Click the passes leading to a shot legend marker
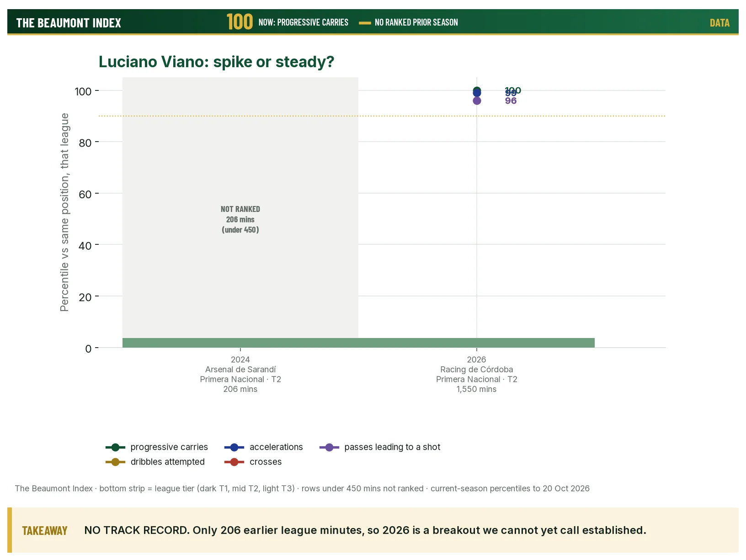The height and width of the screenshot is (560, 746). pyautogui.click(x=329, y=447)
